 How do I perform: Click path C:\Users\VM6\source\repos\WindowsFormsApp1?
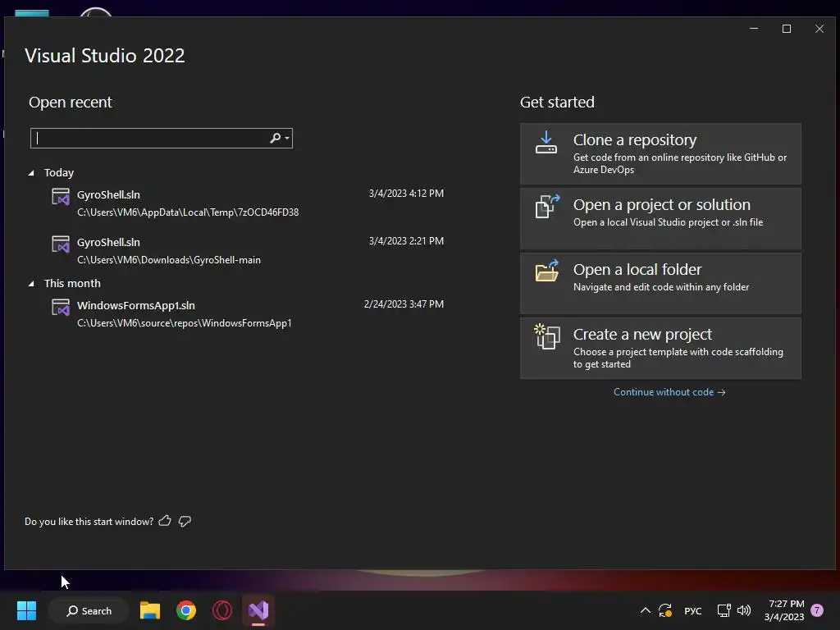pyautogui.click(x=185, y=323)
